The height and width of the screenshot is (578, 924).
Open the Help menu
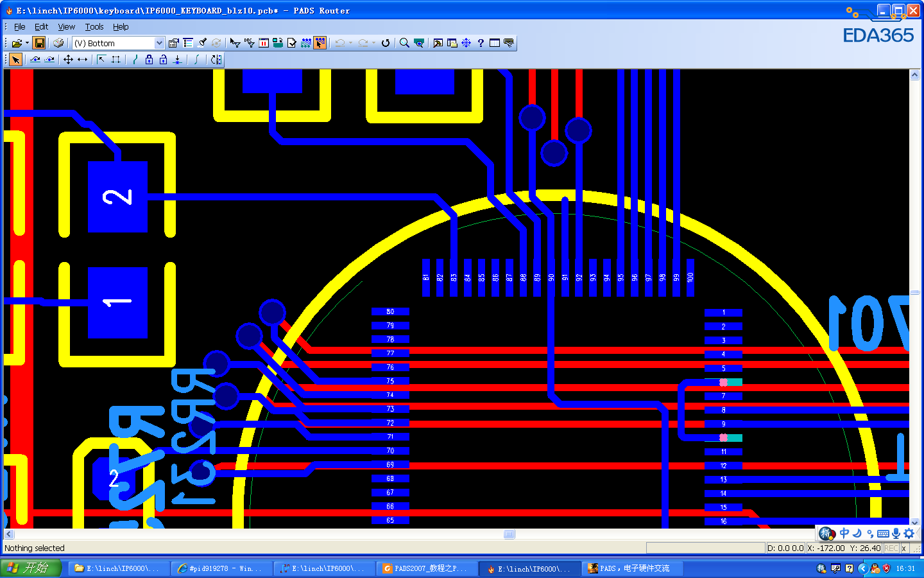pos(121,27)
